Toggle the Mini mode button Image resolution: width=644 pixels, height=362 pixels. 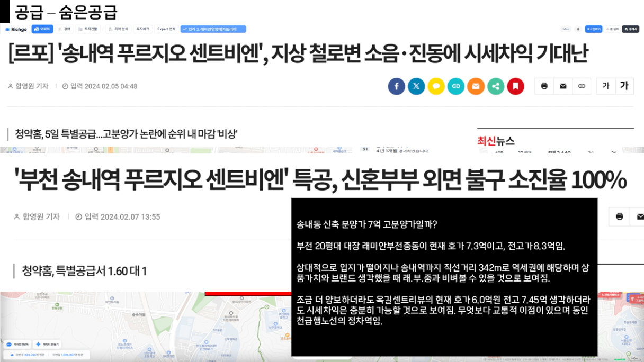pos(566,29)
